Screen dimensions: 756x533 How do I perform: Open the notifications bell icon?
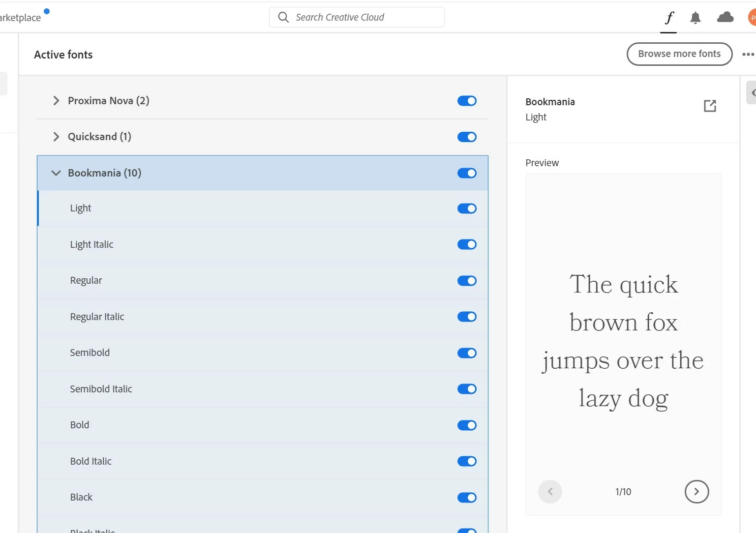[695, 18]
